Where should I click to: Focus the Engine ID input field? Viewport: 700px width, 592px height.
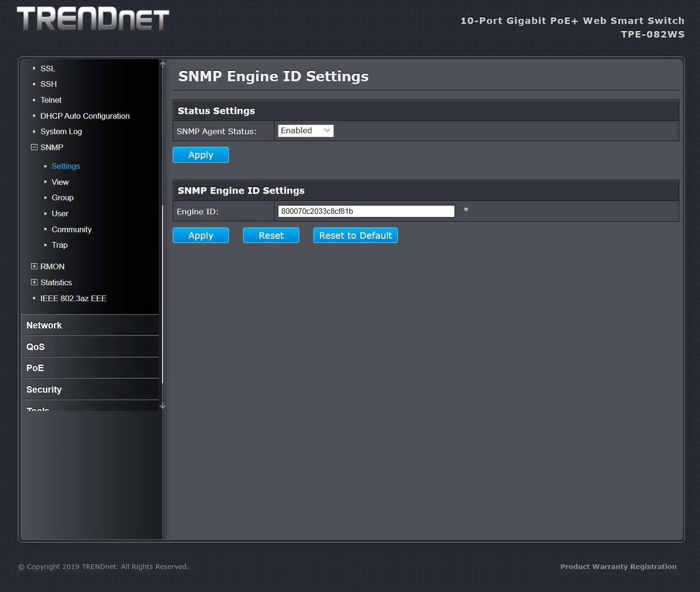click(366, 211)
